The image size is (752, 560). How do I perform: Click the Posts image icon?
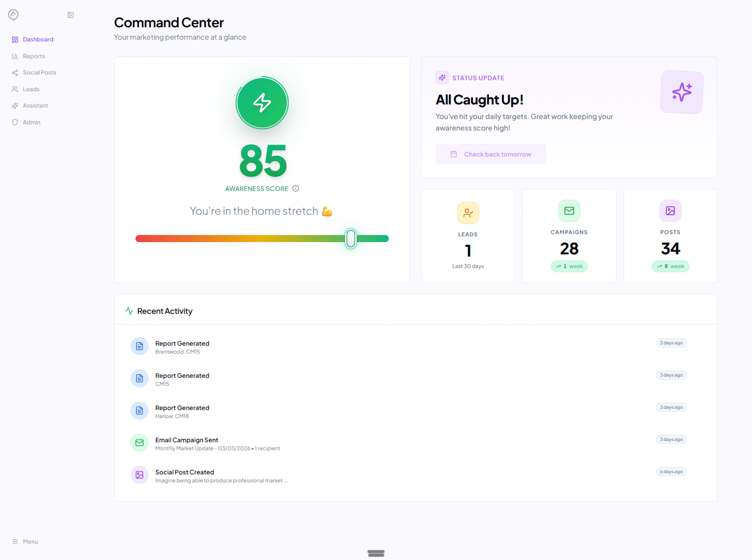pos(670,211)
